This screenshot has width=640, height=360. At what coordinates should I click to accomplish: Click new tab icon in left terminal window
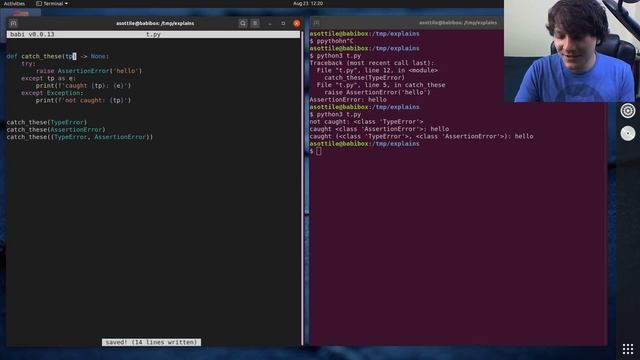coord(13,23)
